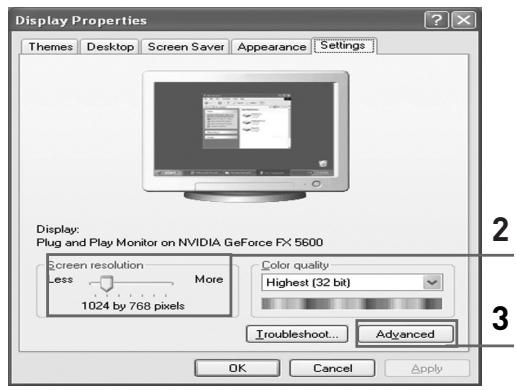Image resolution: width=517 pixels, height=390 pixels.
Task: Click the 'Display:' label
Action: (x=58, y=229)
